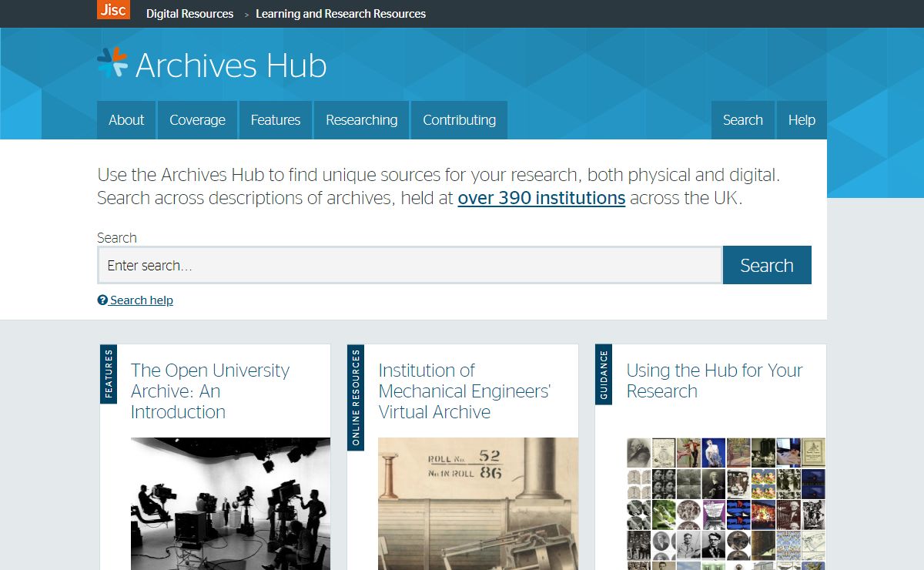The height and width of the screenshot is (570, 924).
Task: Open the Features menu
Action: coord(276,120)
